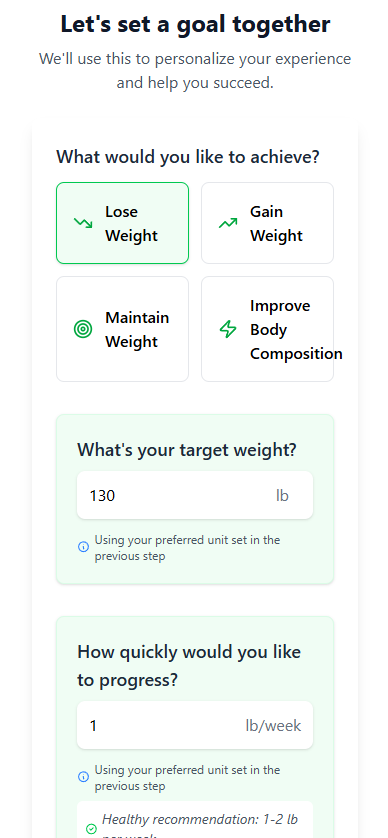This screenshot has height=838, width=388.
Task: Click the target bullseye Maintain Weight icon
Action: pos(83,329)
